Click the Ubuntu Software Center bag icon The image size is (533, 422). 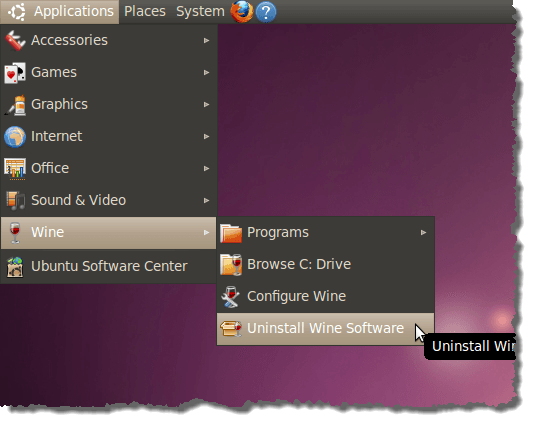(x=15, y=267)
